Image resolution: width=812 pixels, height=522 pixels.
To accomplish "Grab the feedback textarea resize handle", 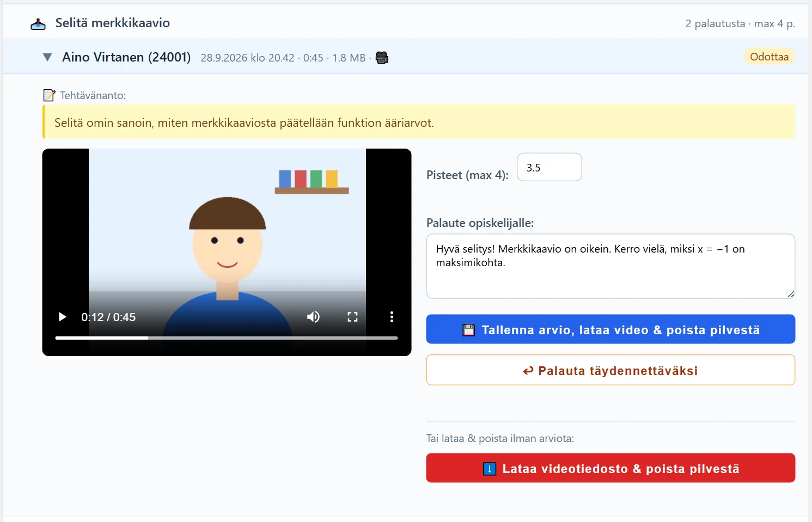I will click(x=791, y=294).
